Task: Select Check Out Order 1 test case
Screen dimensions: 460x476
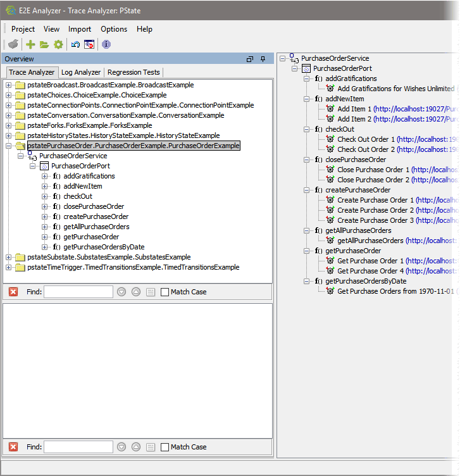Action: click(x=366, y=139)
